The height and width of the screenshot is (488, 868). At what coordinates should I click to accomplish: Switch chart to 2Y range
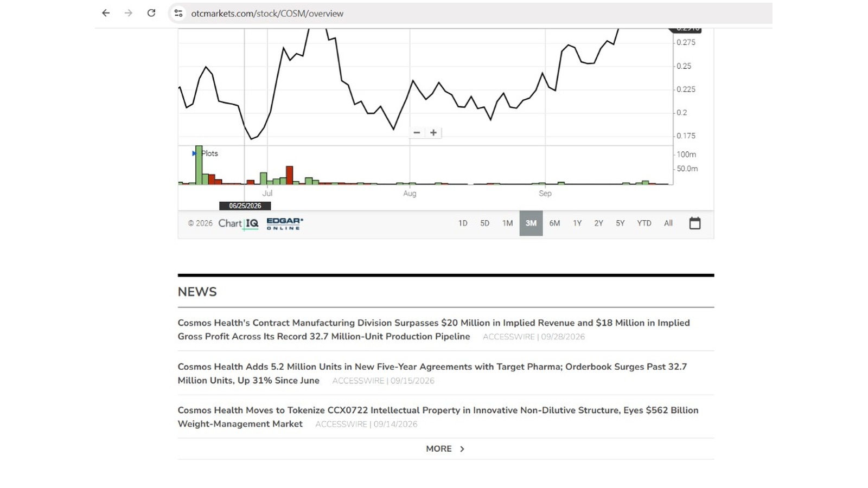(x=598, y=223)
